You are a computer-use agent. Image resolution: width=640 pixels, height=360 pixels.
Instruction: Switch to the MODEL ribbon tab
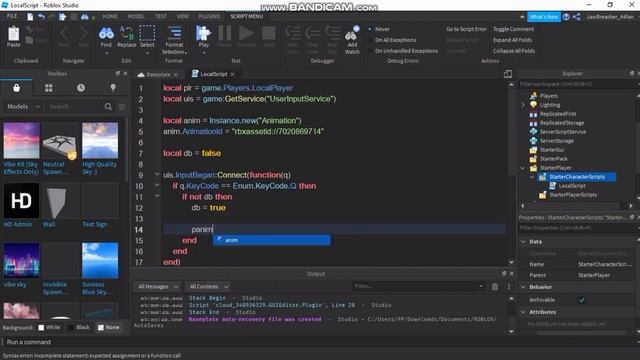click(x=136, y=16)
